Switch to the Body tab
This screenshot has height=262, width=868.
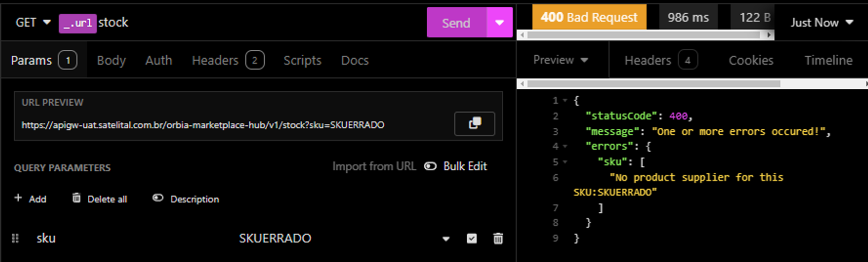(x=111, y=60)
